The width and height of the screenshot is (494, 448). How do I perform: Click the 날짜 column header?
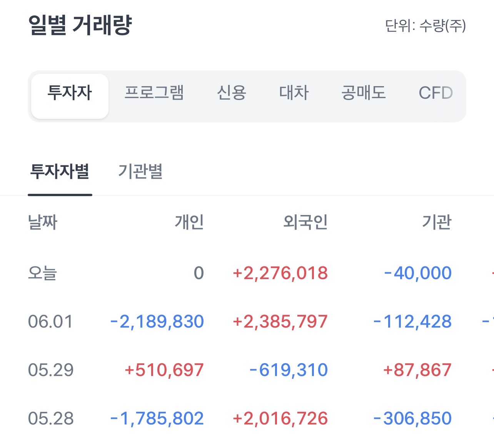point(43,222)
